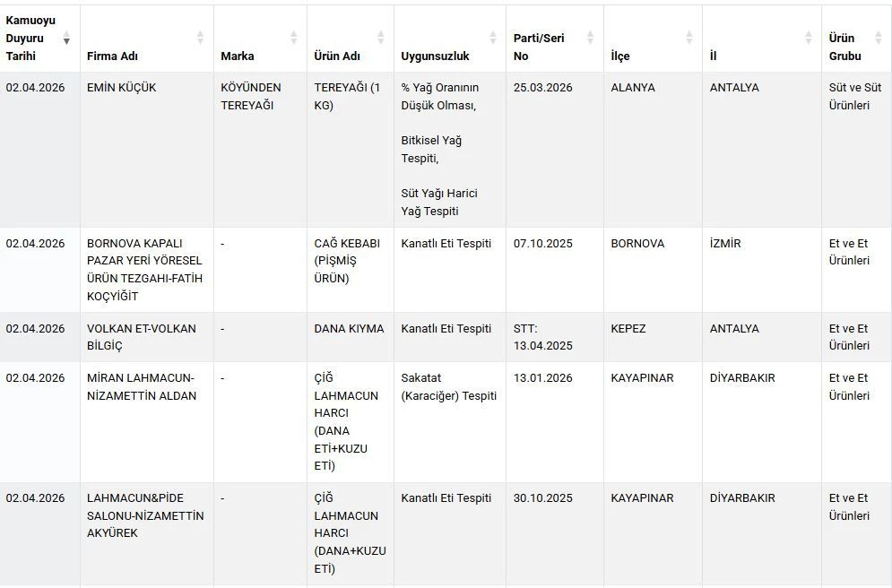Sort by Kamuoyu Duyuru Tarihi arrow icon
The height and width of the screenshot is (588, 892).
coord(66,39)
